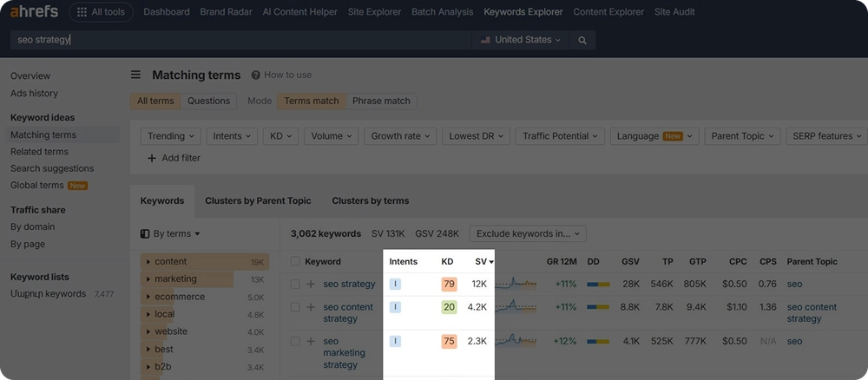Image resolution: width=868 pixels, height=380 pixels.
Task: Add seo content strategy with plus icon
Action: tap(311, 307)
